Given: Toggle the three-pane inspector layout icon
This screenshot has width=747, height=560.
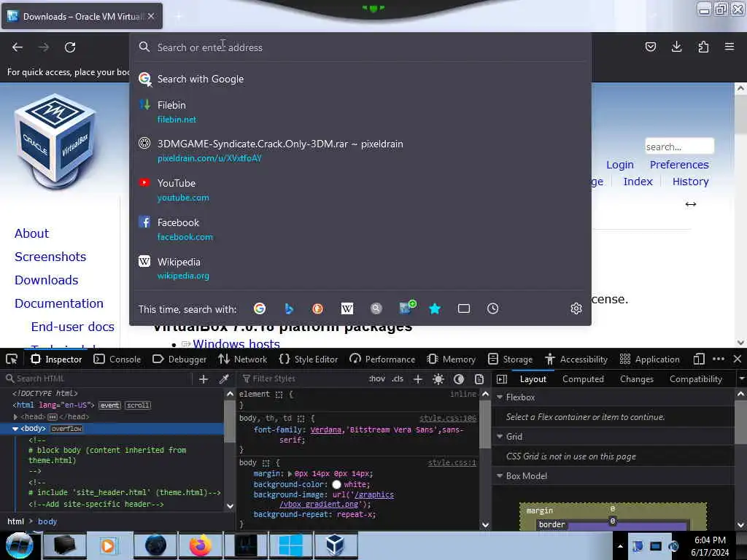Looking at the screenshot, I should click(501, 379).
